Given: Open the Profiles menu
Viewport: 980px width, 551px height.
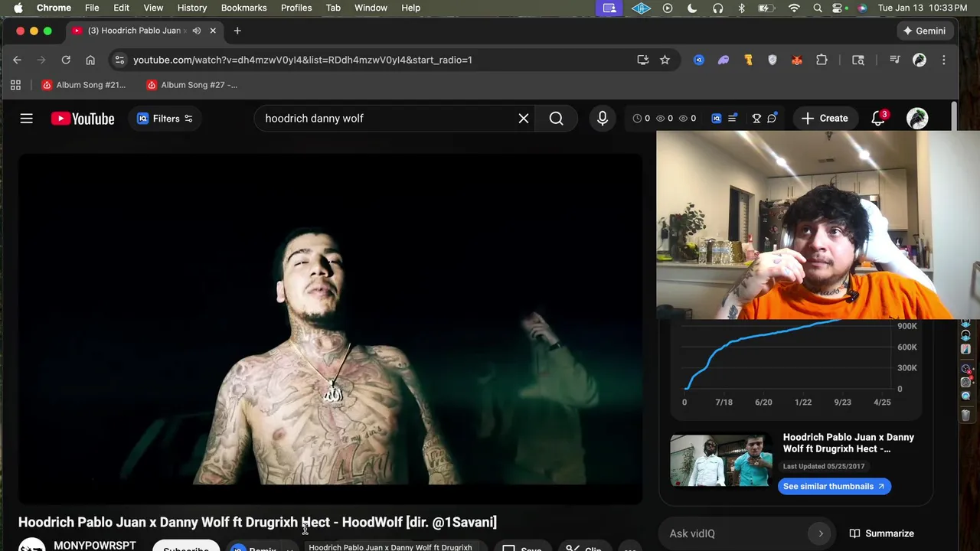Looking at the screenshot, I should tap(296, 8).
